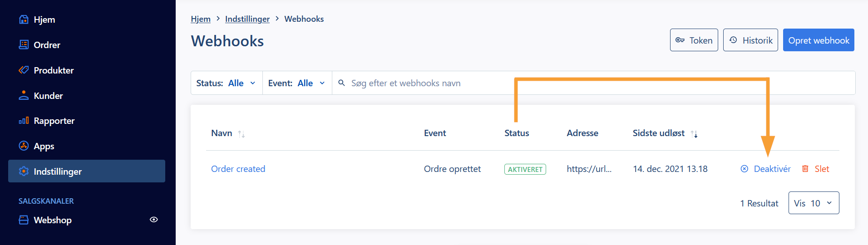Open Ordrer via its list icon

point(24,44)
